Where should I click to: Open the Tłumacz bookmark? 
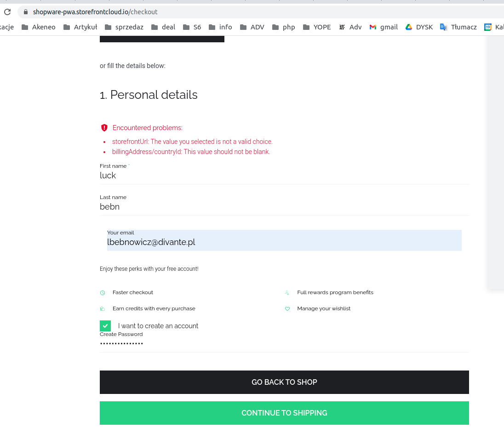tap(458, 27)
